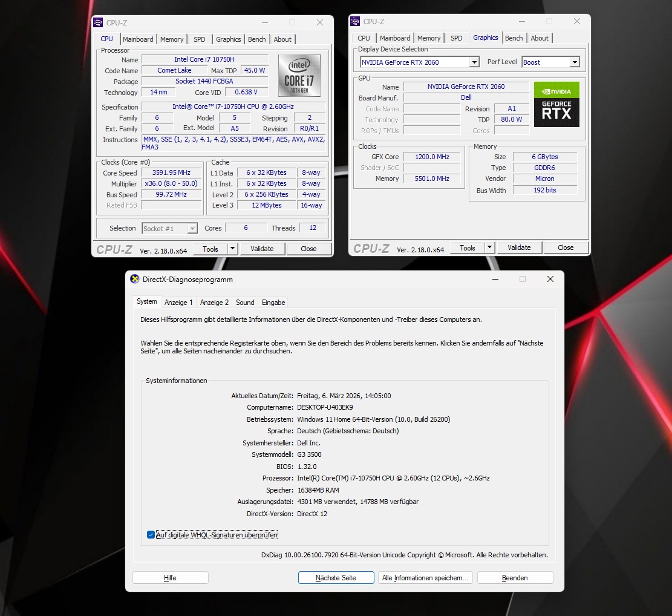Image resolution: width=672 pixels, height=616 pixels.
Task: Select the Bench tab in right CPU-Z
Action: tap(514, 38)
